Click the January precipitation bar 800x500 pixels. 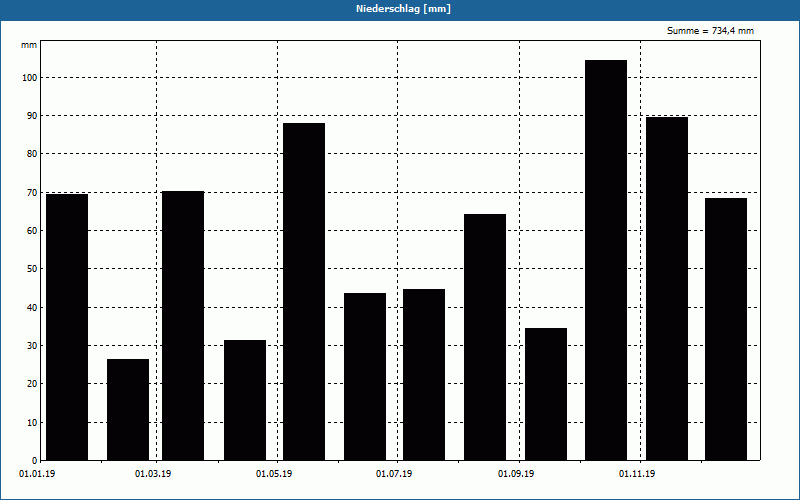pos(67,327)
